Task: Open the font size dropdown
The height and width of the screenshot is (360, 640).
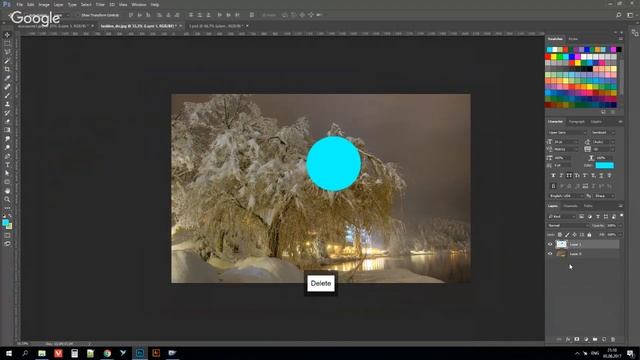Action: click(x=566, y=142)
